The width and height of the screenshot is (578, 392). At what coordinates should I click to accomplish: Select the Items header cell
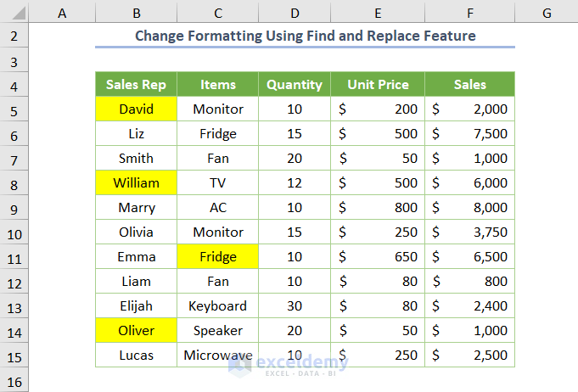pos(218,85)
